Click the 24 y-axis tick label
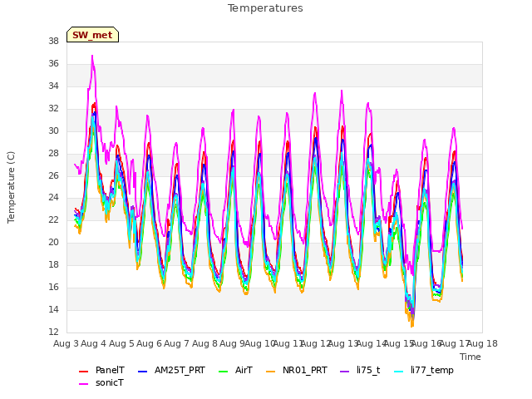The height and width of the screenshot is (399, 532). coord(53,198)
